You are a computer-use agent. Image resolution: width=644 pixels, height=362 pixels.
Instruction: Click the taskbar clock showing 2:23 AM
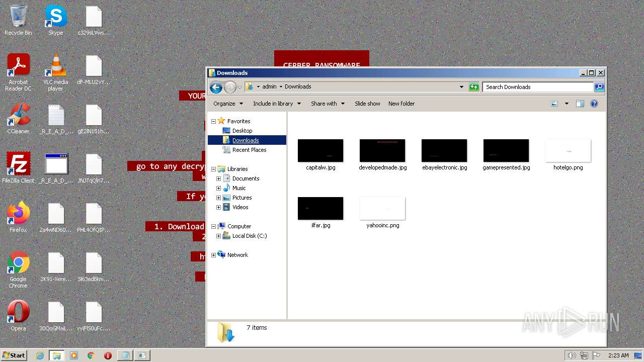618,355
